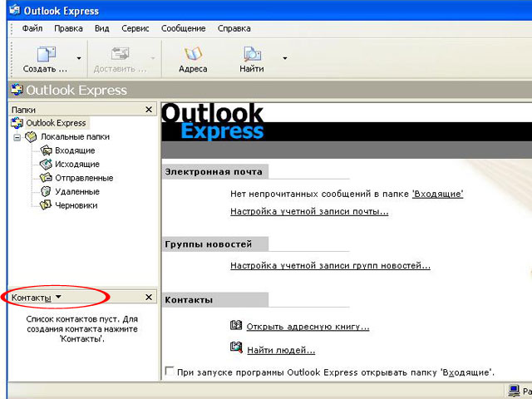
Task: Open the Сервис menu
Action: tap(135, 28)
